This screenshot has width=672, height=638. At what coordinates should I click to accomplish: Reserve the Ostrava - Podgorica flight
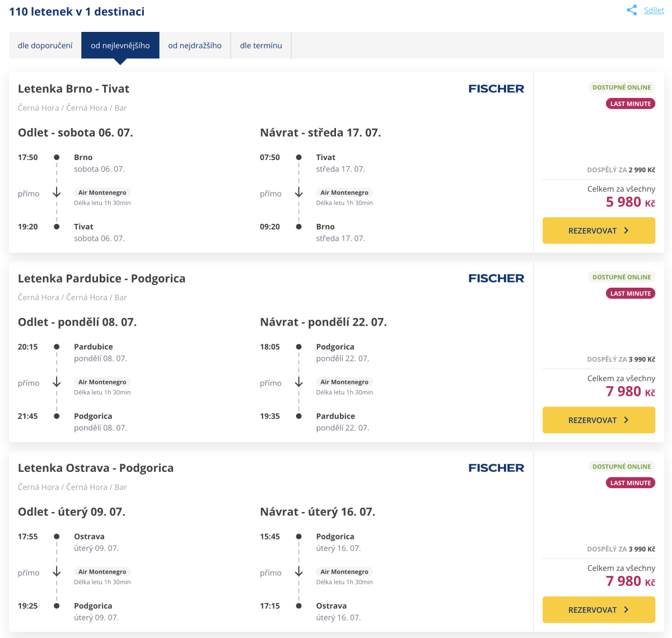tap(599, 610)
